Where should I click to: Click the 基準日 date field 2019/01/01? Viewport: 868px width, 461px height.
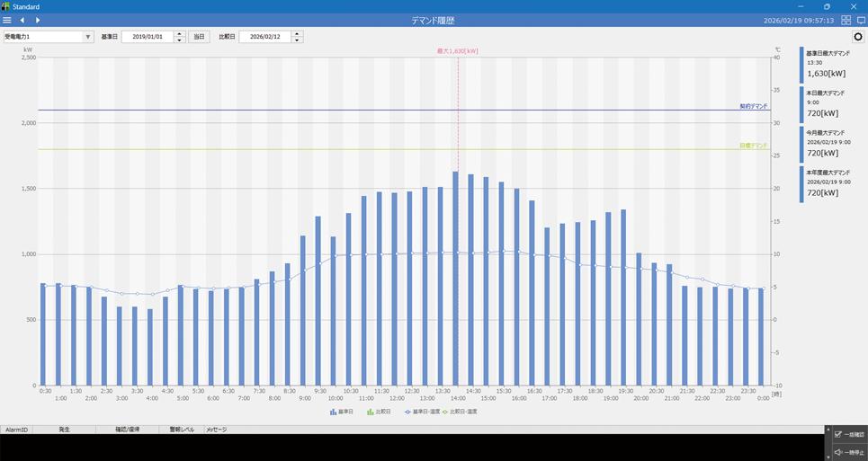point(147,37)
